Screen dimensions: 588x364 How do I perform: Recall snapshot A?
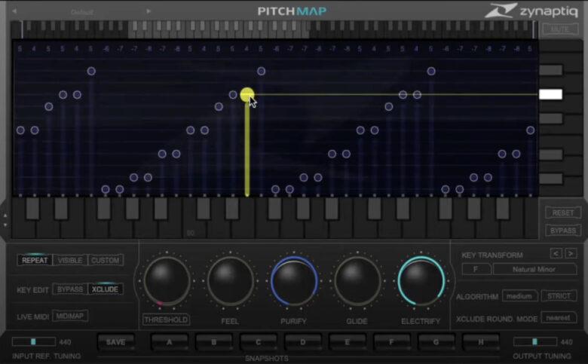point(170,342)
